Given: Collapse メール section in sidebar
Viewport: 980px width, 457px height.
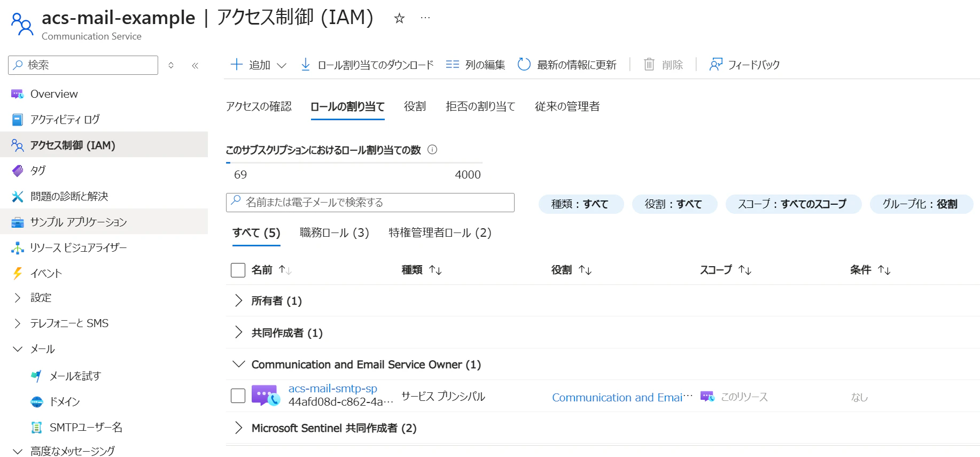Looking at the screenshot, I should pos(17,349).
